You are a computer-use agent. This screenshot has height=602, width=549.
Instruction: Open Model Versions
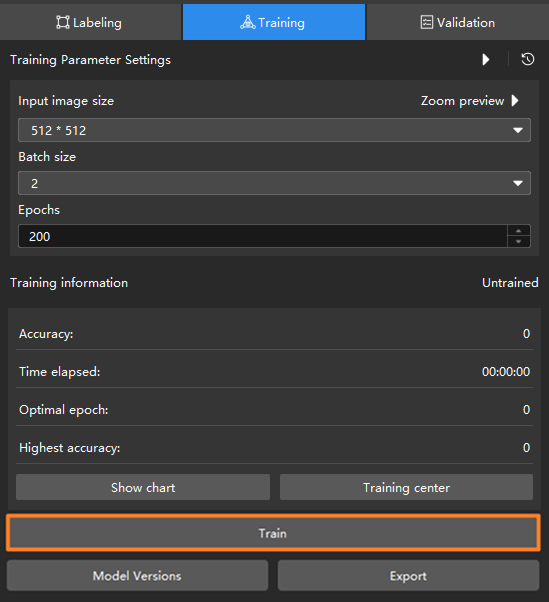tap(137, 576)
